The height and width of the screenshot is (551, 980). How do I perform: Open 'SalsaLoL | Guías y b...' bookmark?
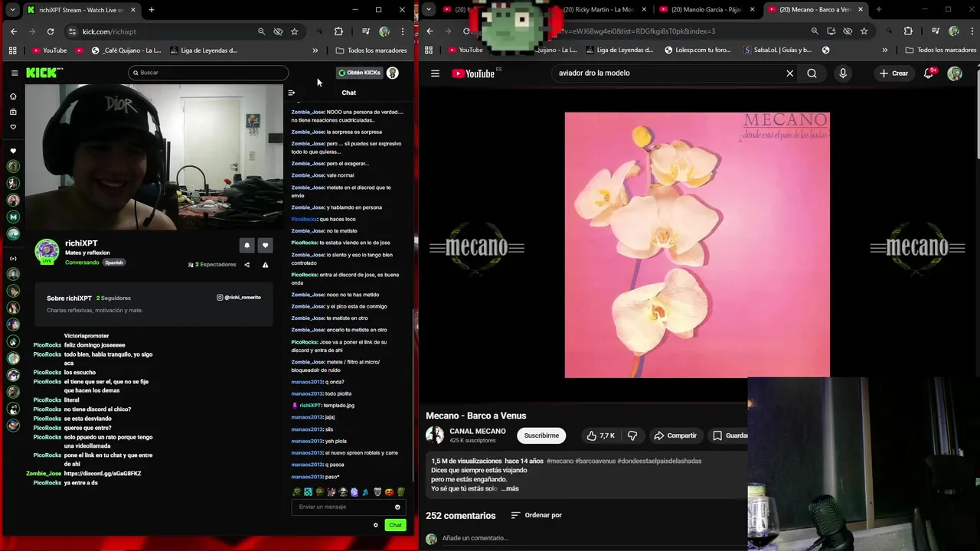tap(777, 50)
